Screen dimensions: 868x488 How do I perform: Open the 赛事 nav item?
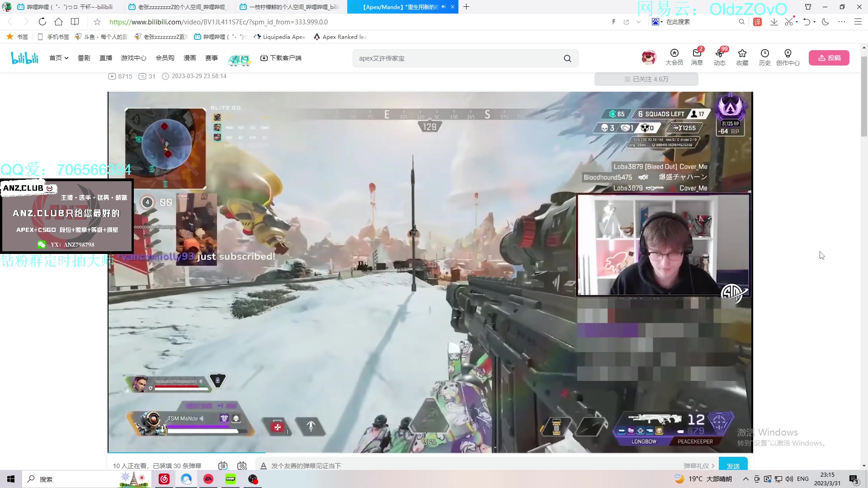click(211, 58)
